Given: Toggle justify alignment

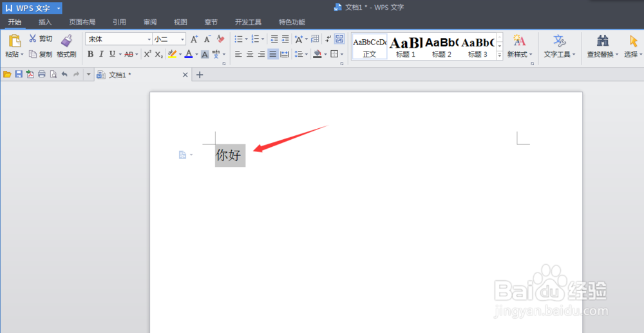Looking at the screenshot, I should (272, 54).
